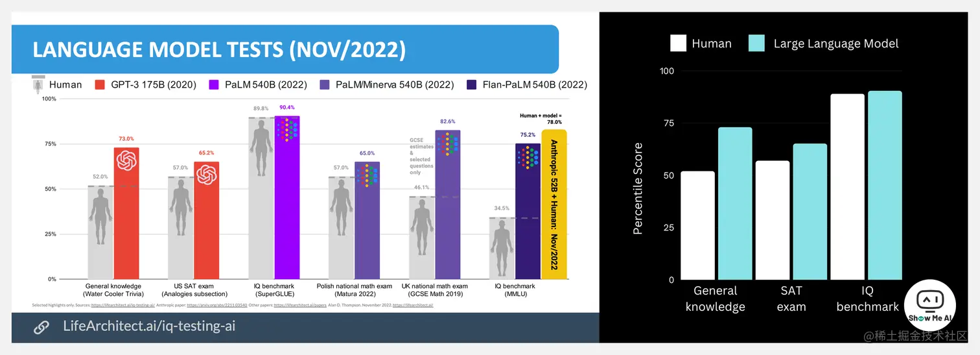The image size is (980, 355).
Task: Click white Human bar for IQ benchmark, right chart
Action: [847, 187]
